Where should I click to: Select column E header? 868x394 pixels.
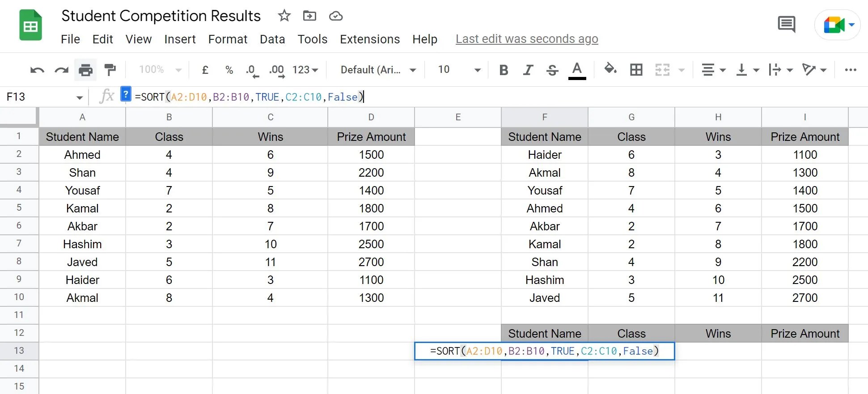[x=458, y=117]
